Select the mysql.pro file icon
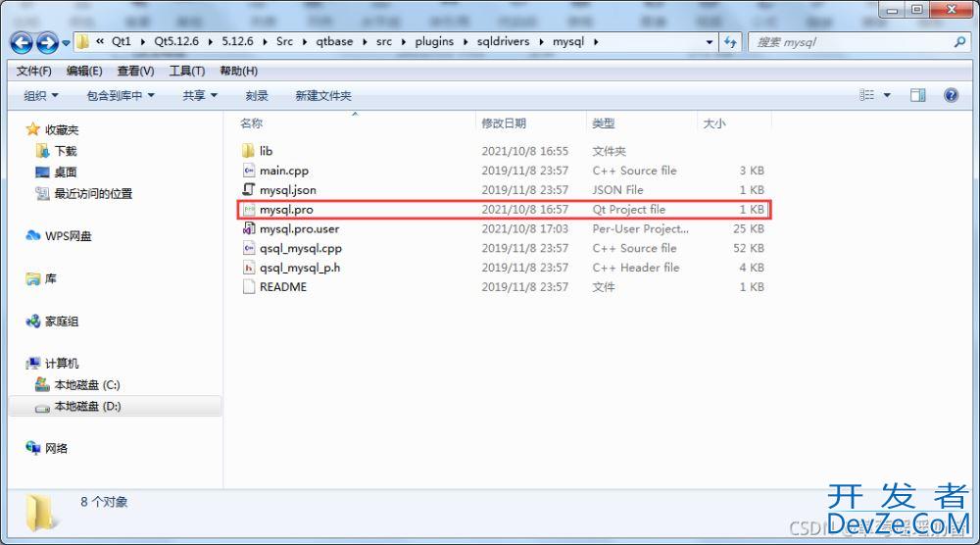Image resolution: width=980 pixels, height=545 pixels. click(x=248, y=210)
